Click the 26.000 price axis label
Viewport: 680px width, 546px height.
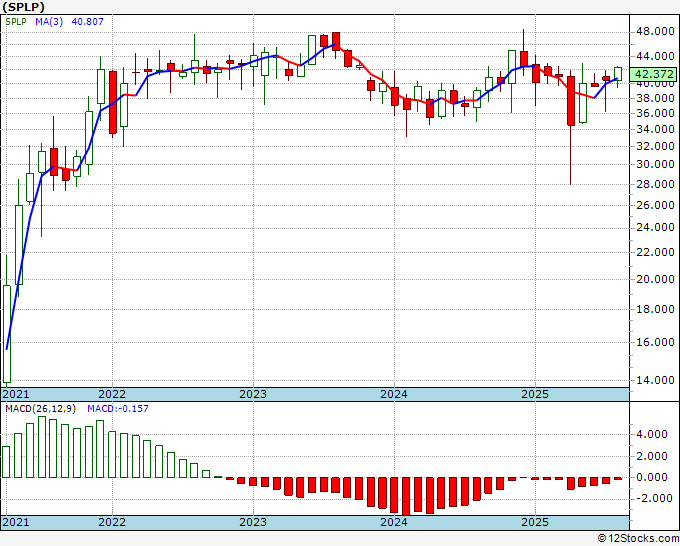pos(655,205)
